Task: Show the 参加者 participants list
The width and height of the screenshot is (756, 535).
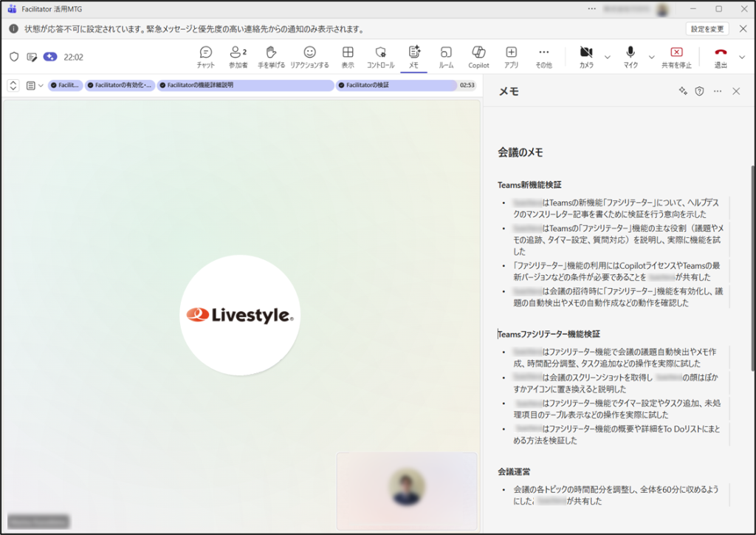Action: coord(238,56)
